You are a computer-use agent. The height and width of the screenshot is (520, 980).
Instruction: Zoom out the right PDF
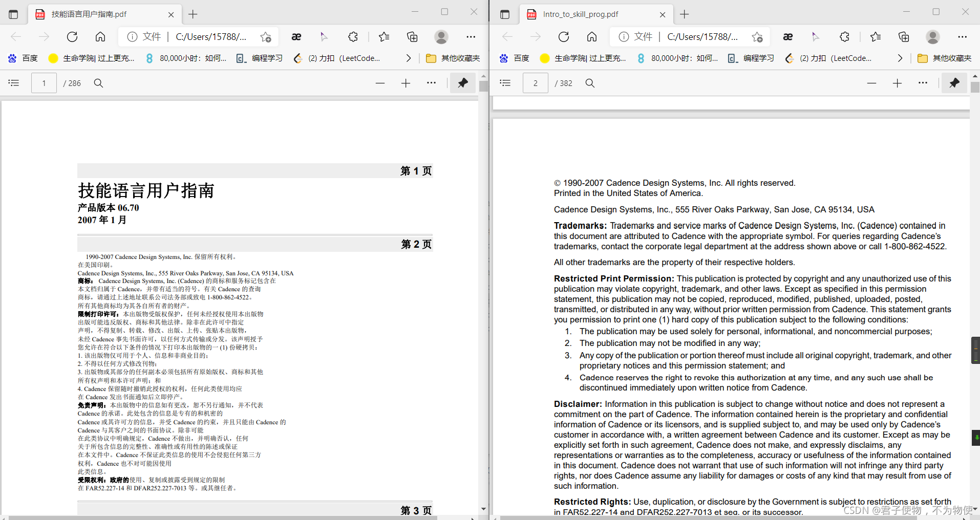[x=871, y=83]
